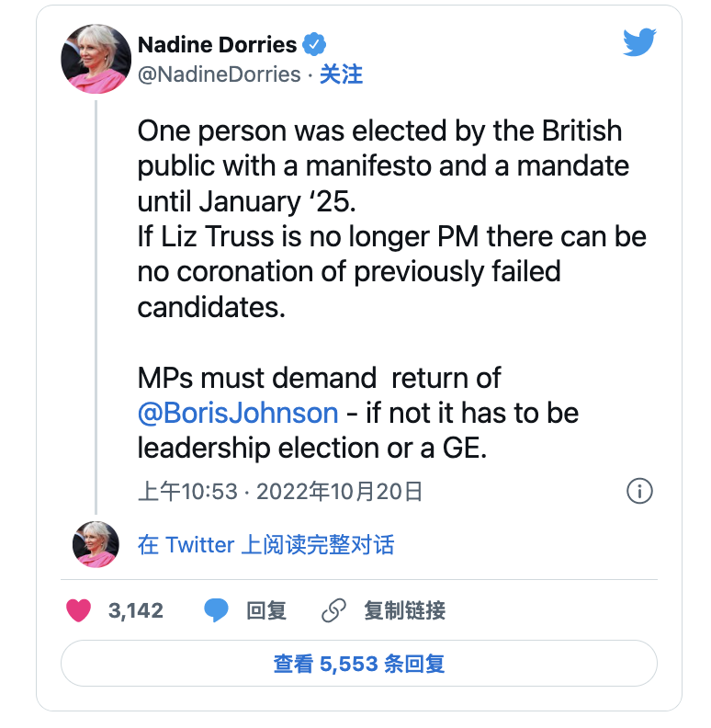Viewport: 711px width, 728px height.
Task: Click the 上午10:53 · 2022年10月20日 timestamp
Action: (x=280, y=492)
